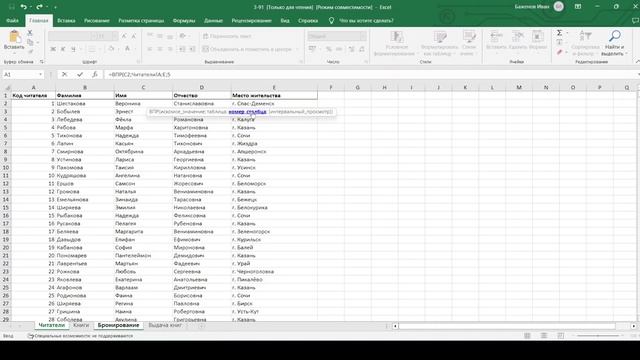Click the Format cells icon
The height and width of the screenshot is (360, 640).
(538, 36)
